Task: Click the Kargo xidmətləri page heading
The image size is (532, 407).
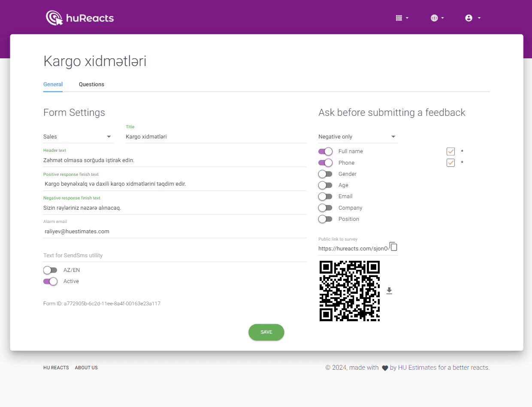Action: coord(95,61)
